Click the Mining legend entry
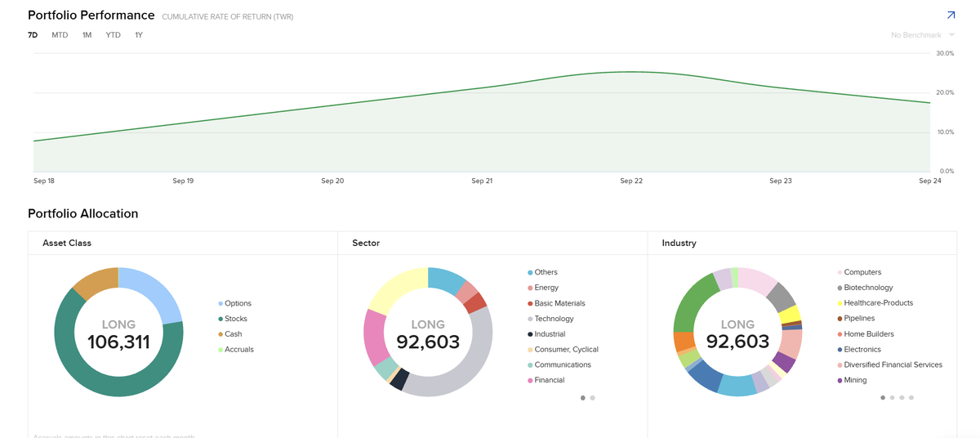Image resolution: width=980 pixels, height=438 pixels. click(x=852, y=381)
